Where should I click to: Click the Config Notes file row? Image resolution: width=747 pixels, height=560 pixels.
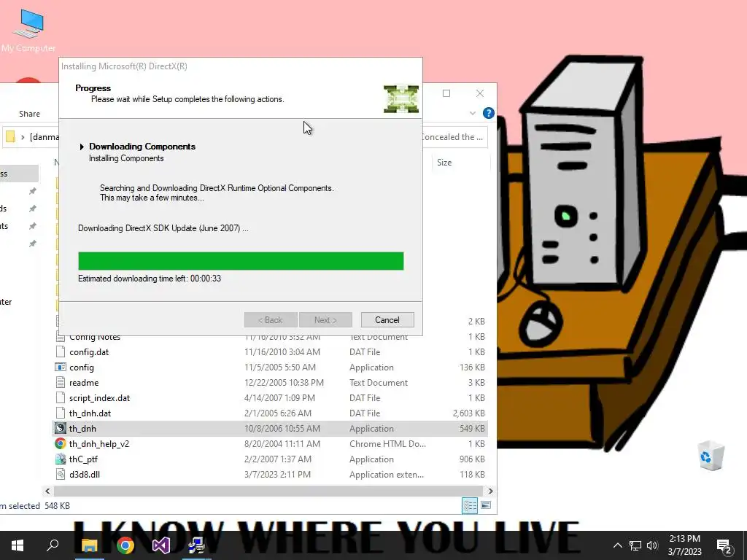pos(270,338)
